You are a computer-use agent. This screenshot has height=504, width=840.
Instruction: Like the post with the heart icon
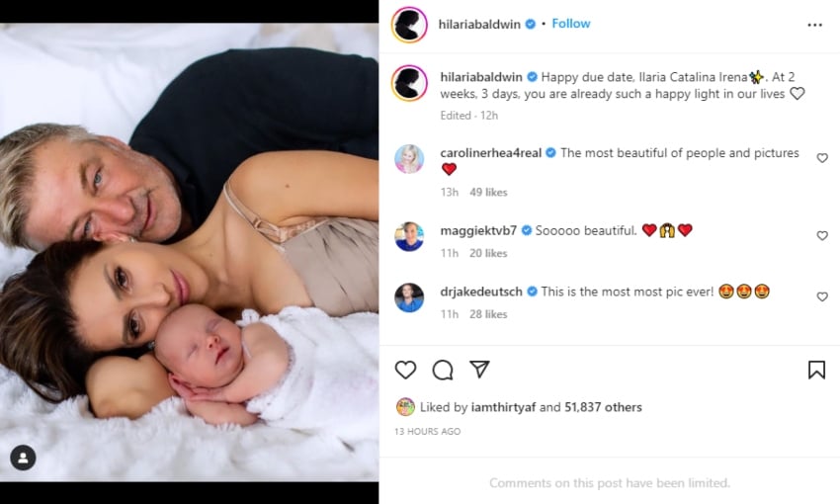pyautogui.click(x=405, y=370)
